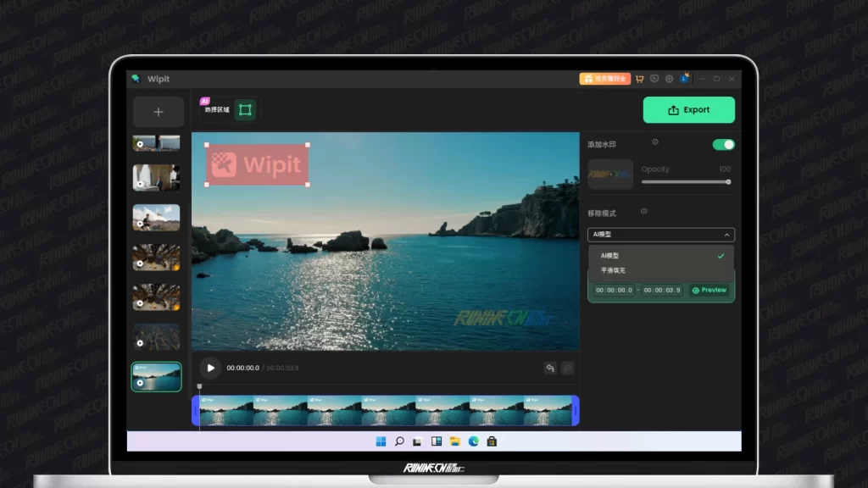
Task: Click the Opacity slider handle
Action: click(x=728, y=181)
